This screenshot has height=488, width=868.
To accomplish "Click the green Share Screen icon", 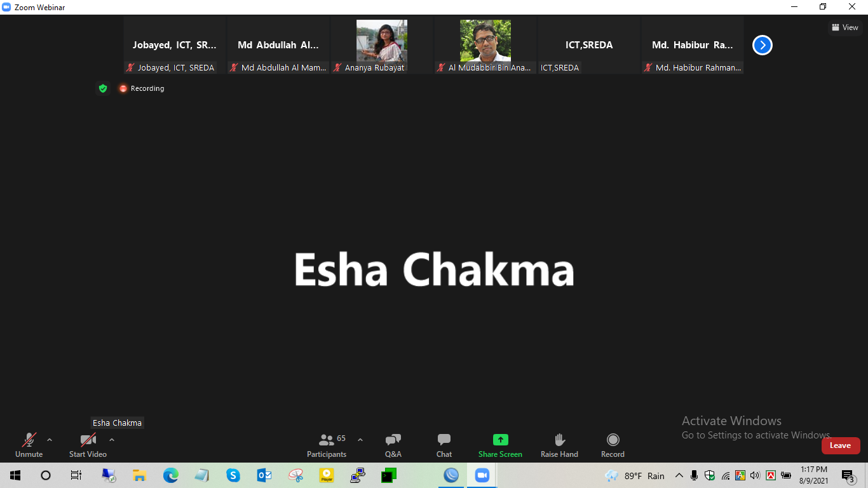I will [500, 440].
